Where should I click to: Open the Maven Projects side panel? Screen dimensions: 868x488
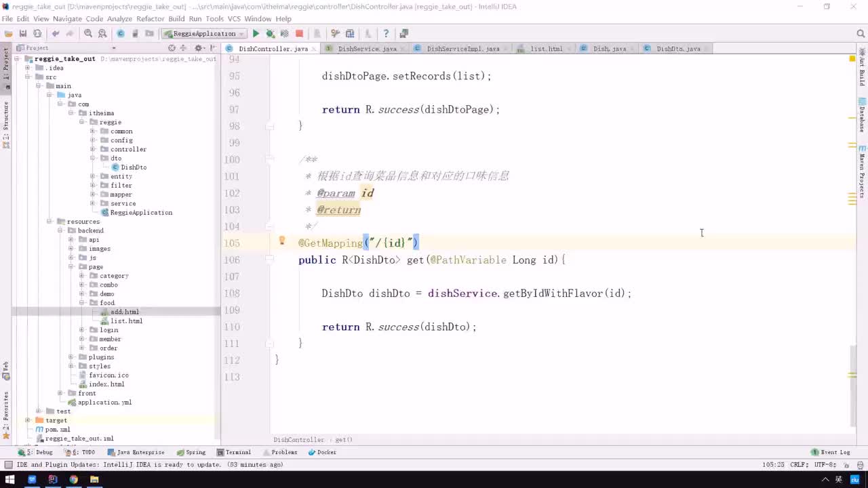click(x=862, y=171)
